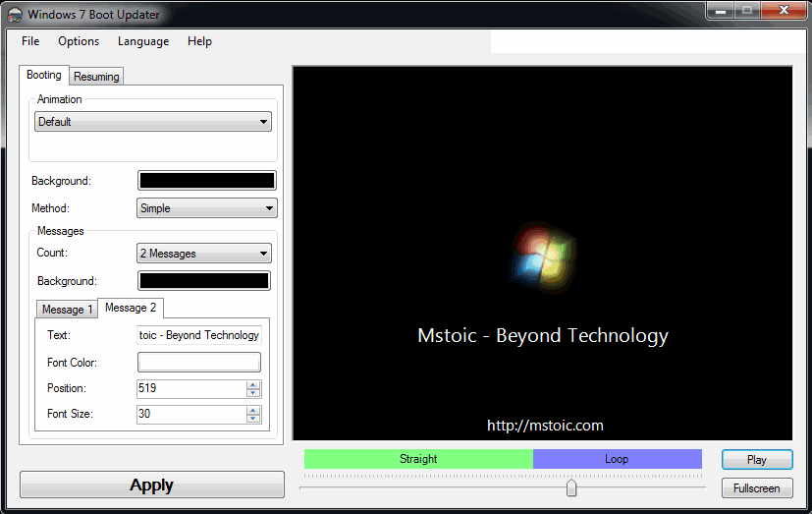Minimize the Boot Updater window
The image size is (812, 514).
721,10
